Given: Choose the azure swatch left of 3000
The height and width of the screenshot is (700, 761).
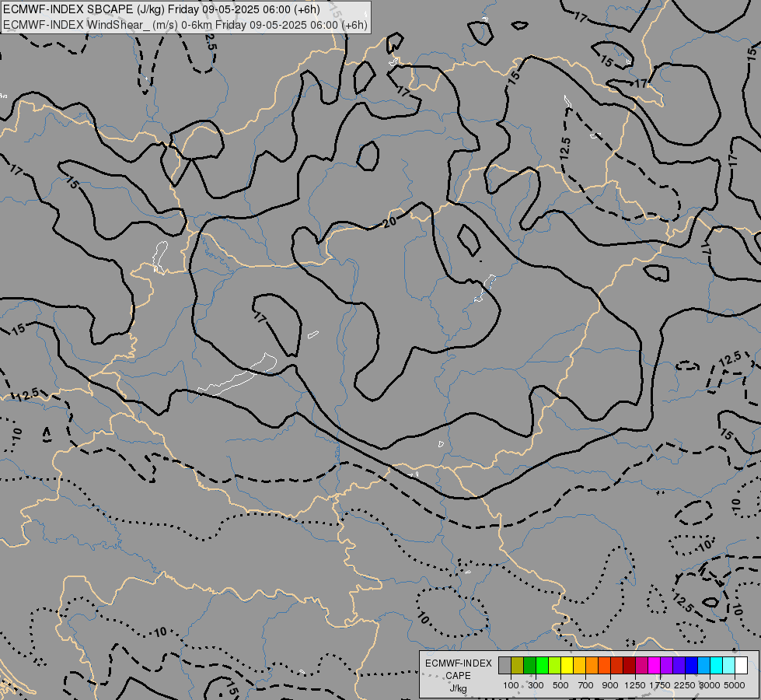Looking at the screenshot, I should tap(703, 666).
